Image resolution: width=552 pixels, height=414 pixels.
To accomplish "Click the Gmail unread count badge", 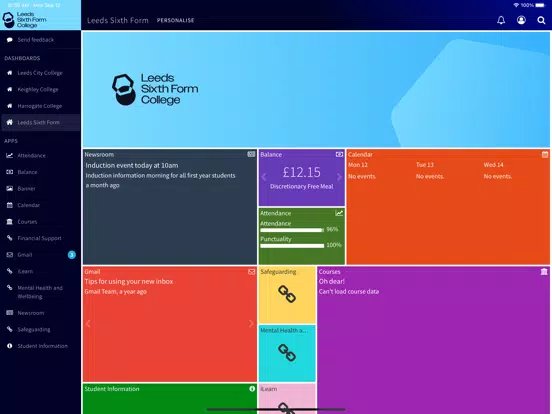I will point(71,255).
